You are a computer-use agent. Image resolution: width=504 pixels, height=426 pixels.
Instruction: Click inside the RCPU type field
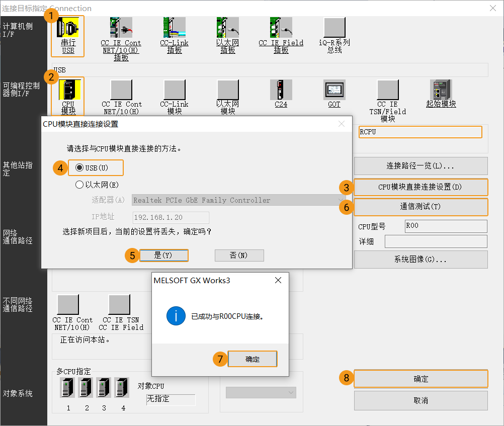tap(421, 132)
